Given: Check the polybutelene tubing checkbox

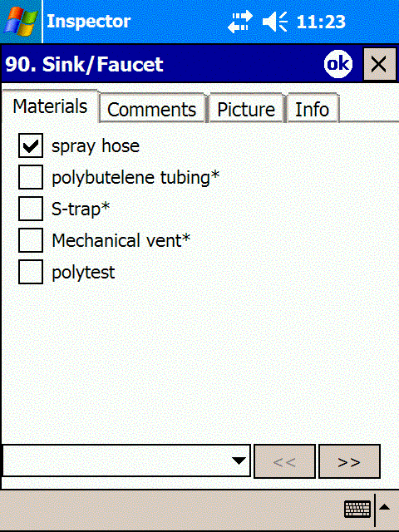Looking at the screenshot, I should point(31,177).
